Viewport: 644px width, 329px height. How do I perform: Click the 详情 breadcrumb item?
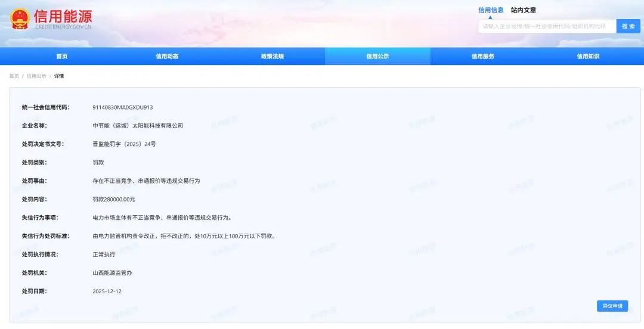pos(59,76)
